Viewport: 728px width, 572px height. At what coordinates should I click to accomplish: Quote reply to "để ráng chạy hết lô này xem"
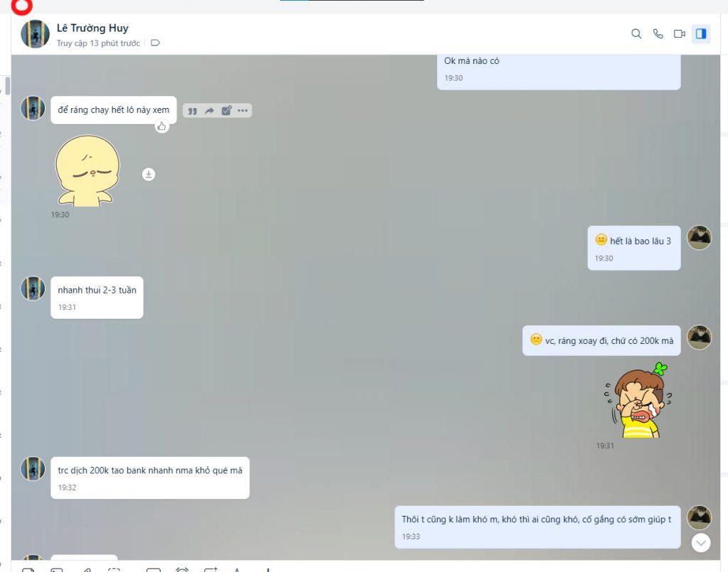192,111
